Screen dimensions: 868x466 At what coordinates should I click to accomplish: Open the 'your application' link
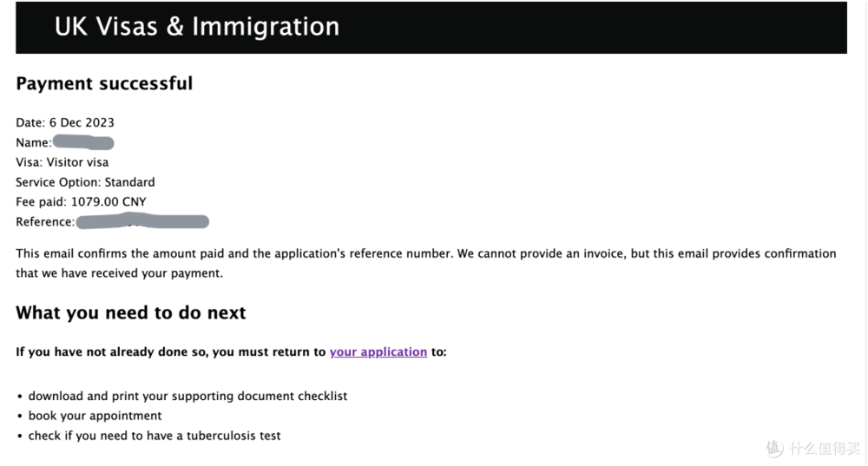[x=378, y=352]
